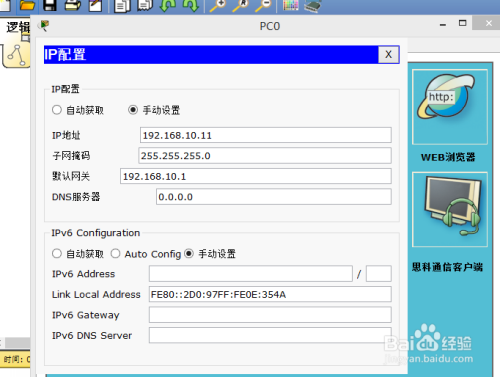Reset zoom with the R magnifier
Image resolution: width=500 pixels, height=377 pixels.
241,5
